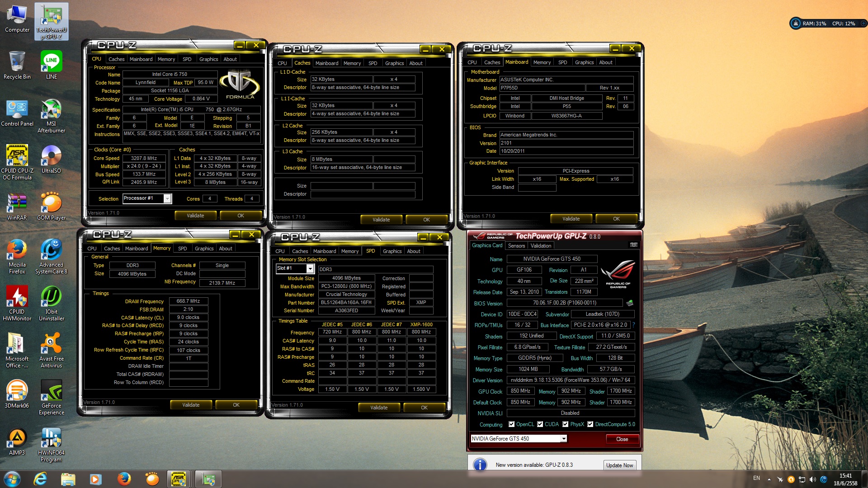Toggle the CUDA checkbox
The height and width of the screenshot is (488, 868).
click(540, 424)
